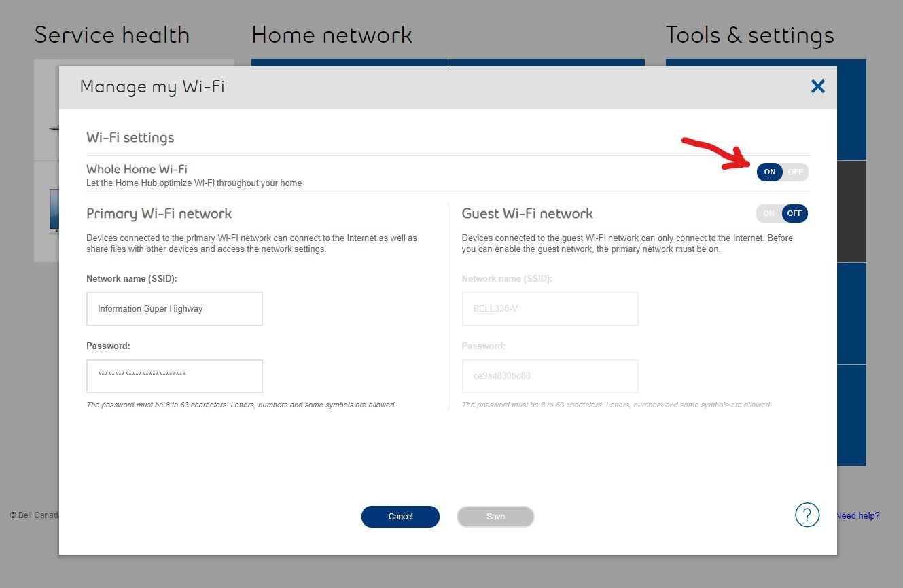
Task: Select the Service health section heading
Action: click(111, 35)
